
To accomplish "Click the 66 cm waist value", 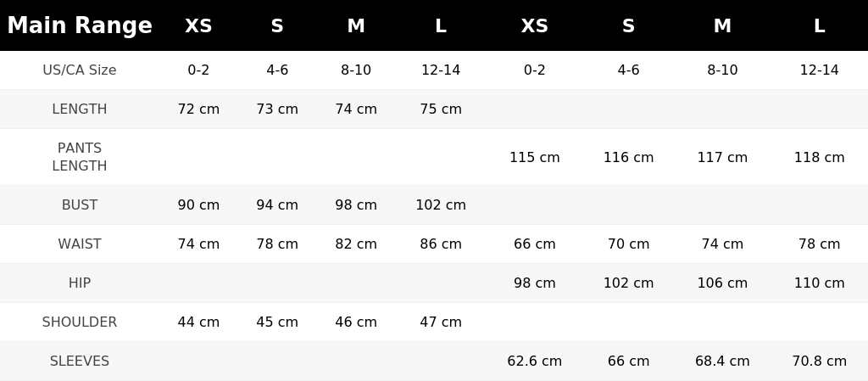I will point(535,244).
